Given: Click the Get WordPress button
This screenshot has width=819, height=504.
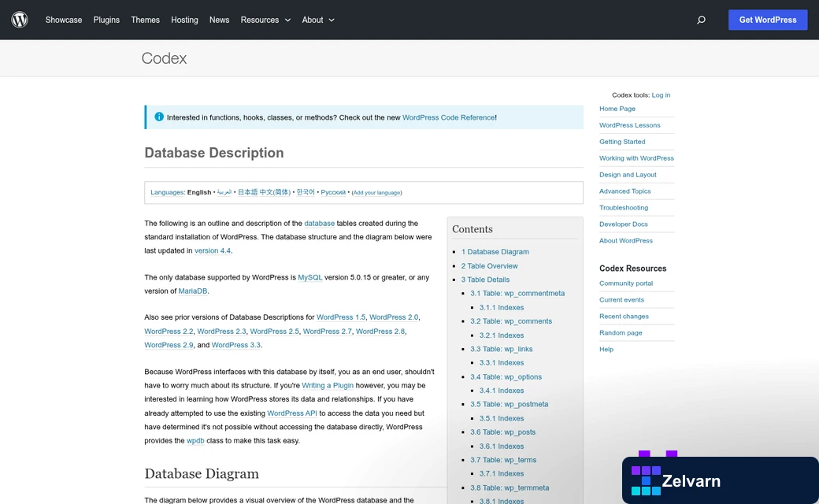Looking at the screenshot, I should [768, 20].
